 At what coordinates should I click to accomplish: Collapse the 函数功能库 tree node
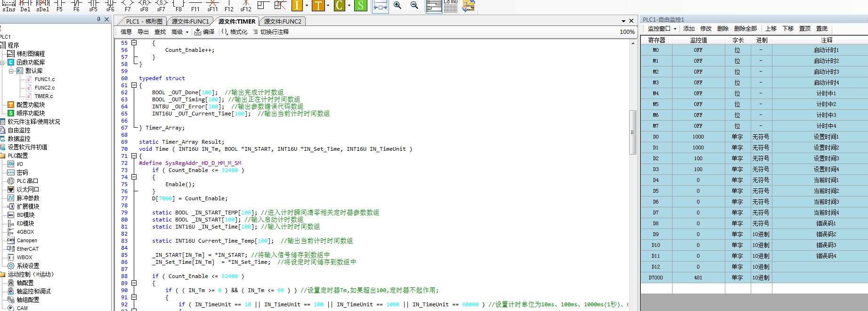point(3,62)
